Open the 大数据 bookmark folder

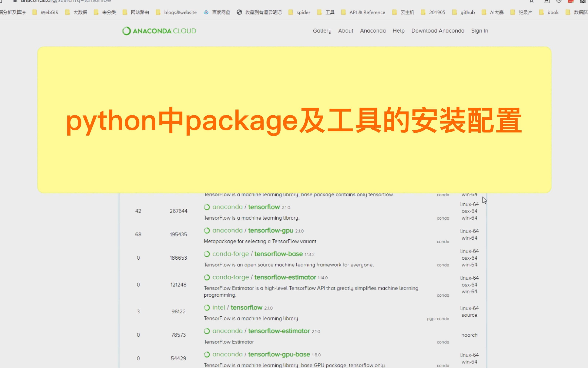coord(76,12)
